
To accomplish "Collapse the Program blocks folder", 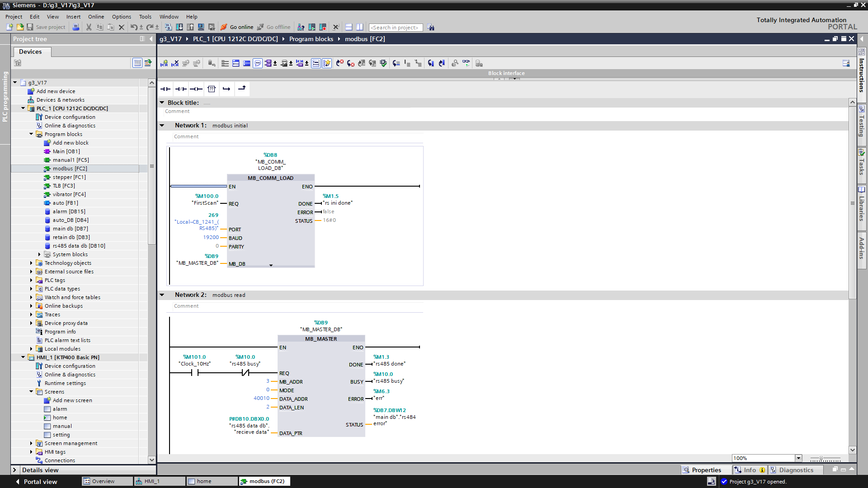I will (x=31, y=134).
